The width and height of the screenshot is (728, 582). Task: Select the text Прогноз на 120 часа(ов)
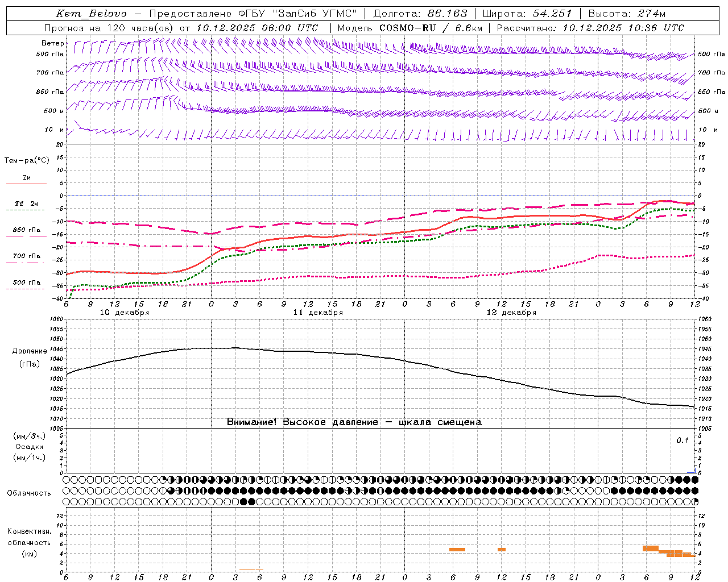(110, 28)
